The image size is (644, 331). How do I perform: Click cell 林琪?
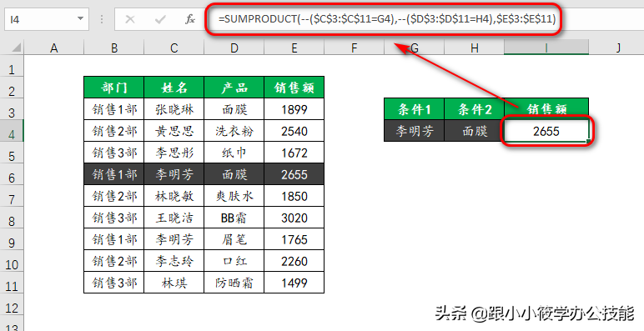coord(174,283)
